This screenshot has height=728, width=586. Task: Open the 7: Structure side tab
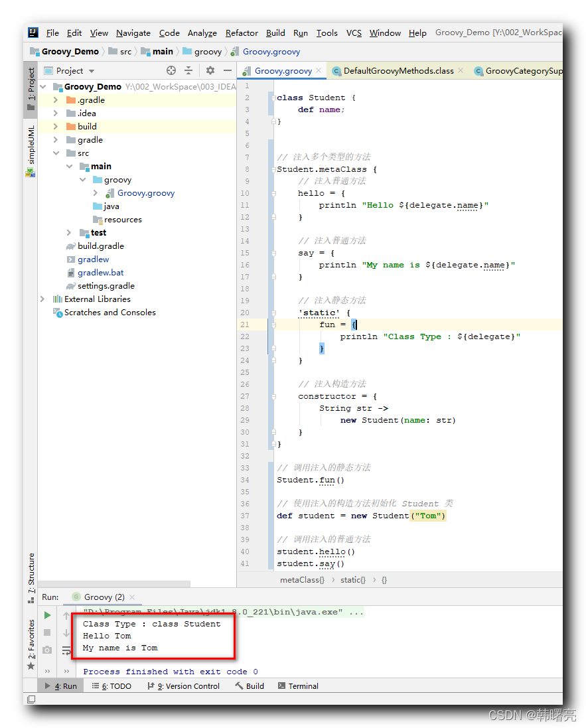click(x=31, y=577)
